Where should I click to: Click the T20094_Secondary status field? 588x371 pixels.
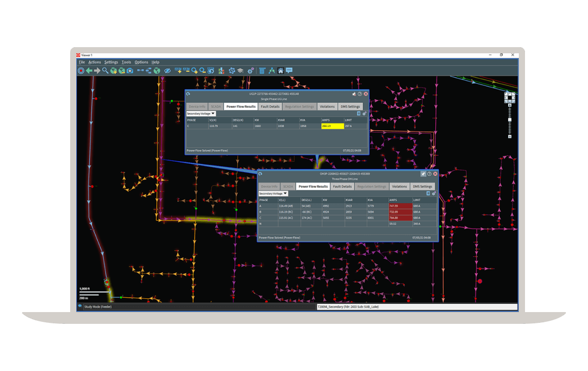pyautogui.click(x=417, y=307)
